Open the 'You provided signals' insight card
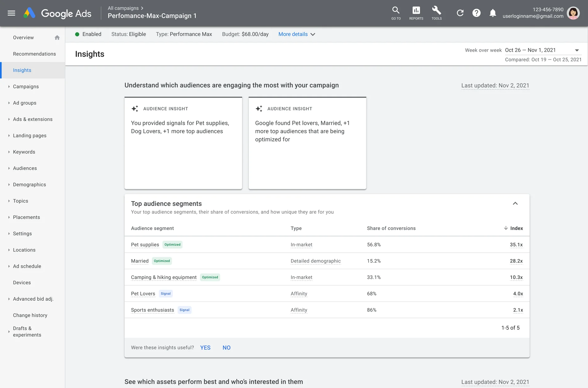588x388 pixels. [183, 143]
